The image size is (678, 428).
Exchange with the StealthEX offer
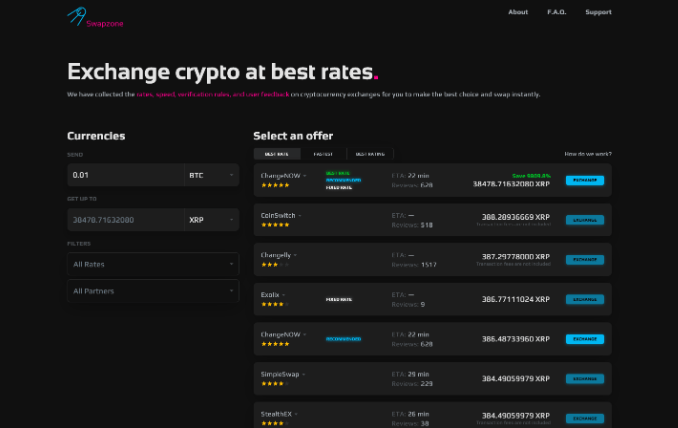tap(585, 418)
